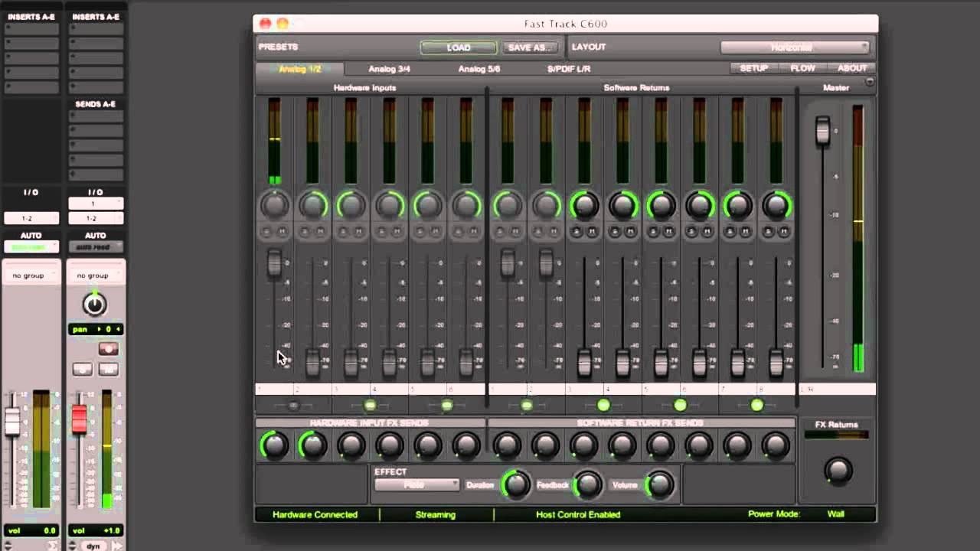This screenshot has width=980, height=551.
Task: Mute software return channel 8
Action: (x=782, y=231)
